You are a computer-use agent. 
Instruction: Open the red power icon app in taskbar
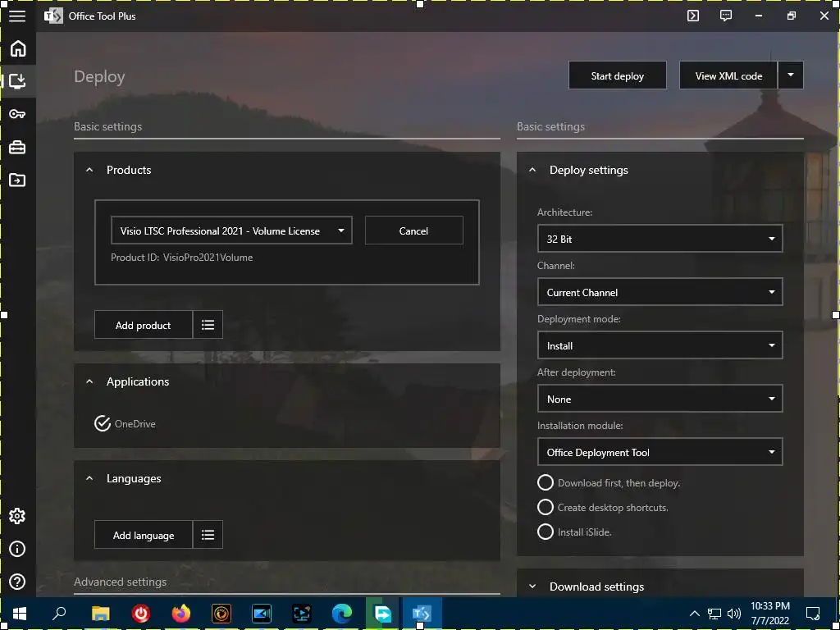point(141,614)
